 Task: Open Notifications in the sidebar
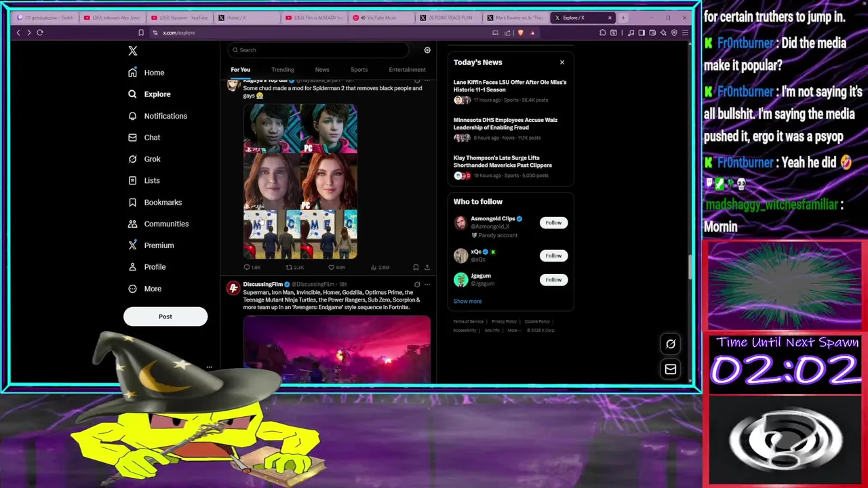click(157, 116)
